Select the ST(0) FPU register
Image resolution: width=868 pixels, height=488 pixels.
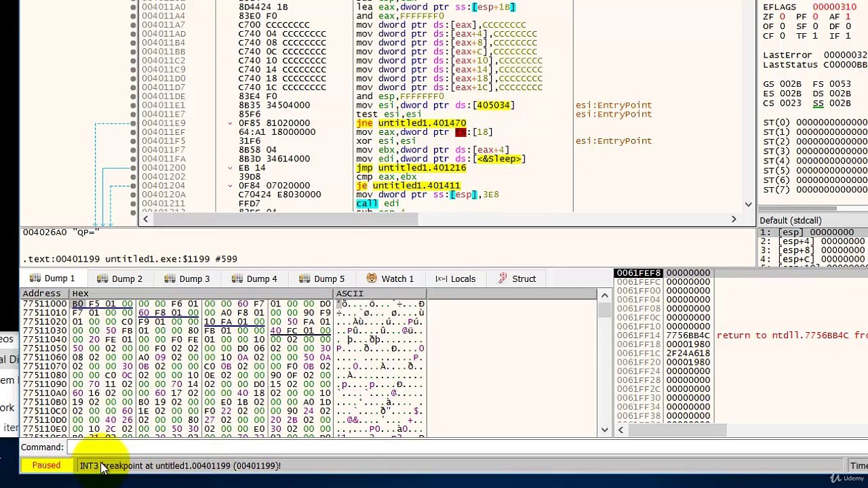click(814, 123)
